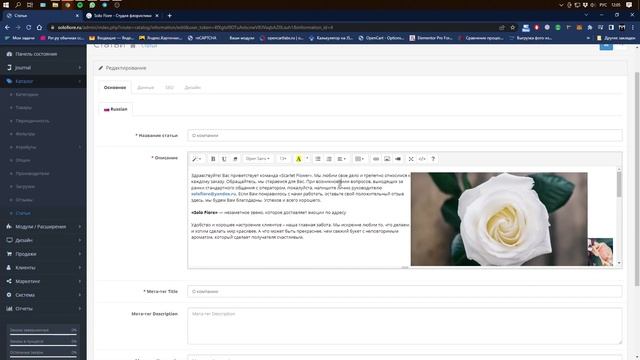Select the Russian language tab

point(116,109)
